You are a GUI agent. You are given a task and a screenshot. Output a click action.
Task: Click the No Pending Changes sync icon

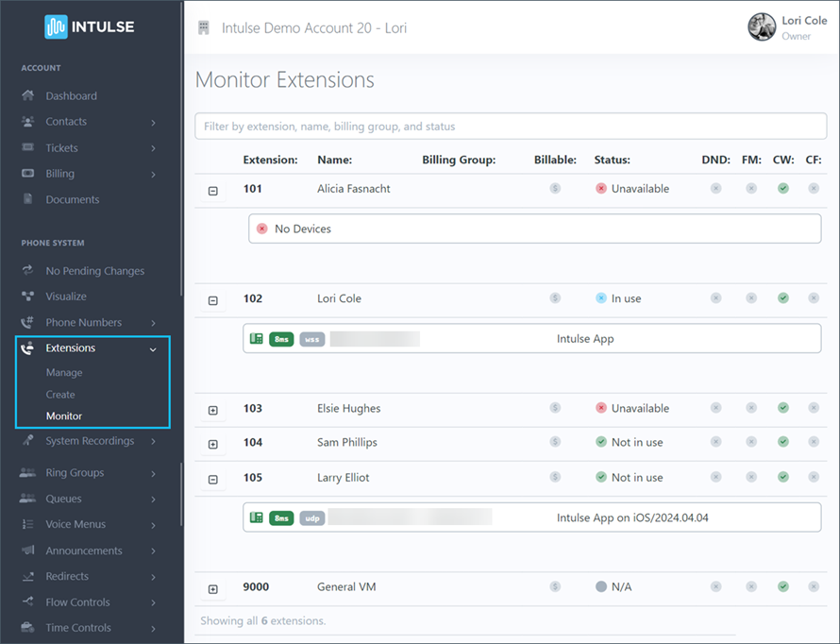pyautogui.click(x=28, y=270)
